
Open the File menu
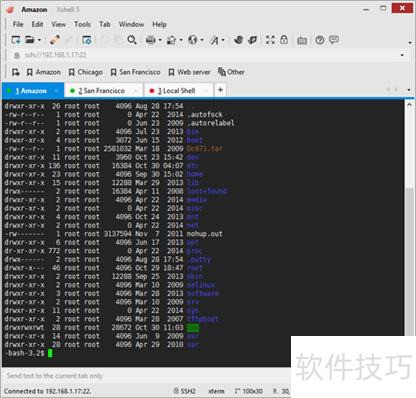(18, 24)
